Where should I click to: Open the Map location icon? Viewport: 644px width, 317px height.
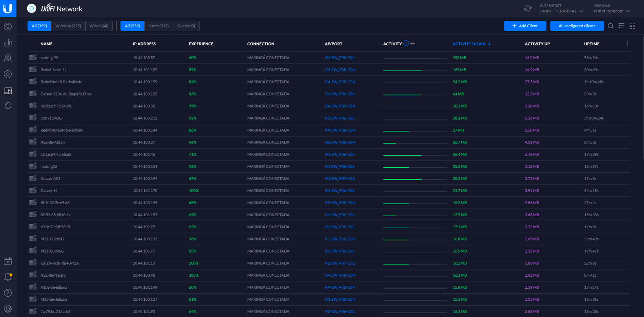[8, 58]
